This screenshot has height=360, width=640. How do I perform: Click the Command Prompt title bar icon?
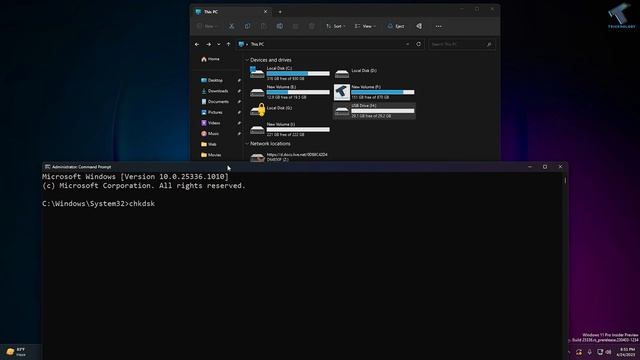47,167
